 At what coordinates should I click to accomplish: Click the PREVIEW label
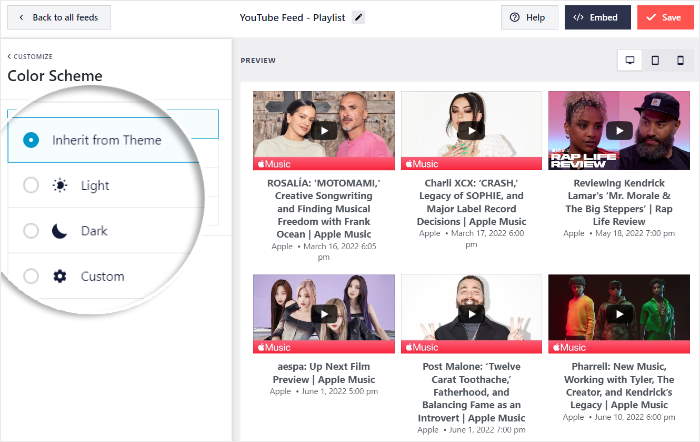pyautogui.click(x=258, y=60)
